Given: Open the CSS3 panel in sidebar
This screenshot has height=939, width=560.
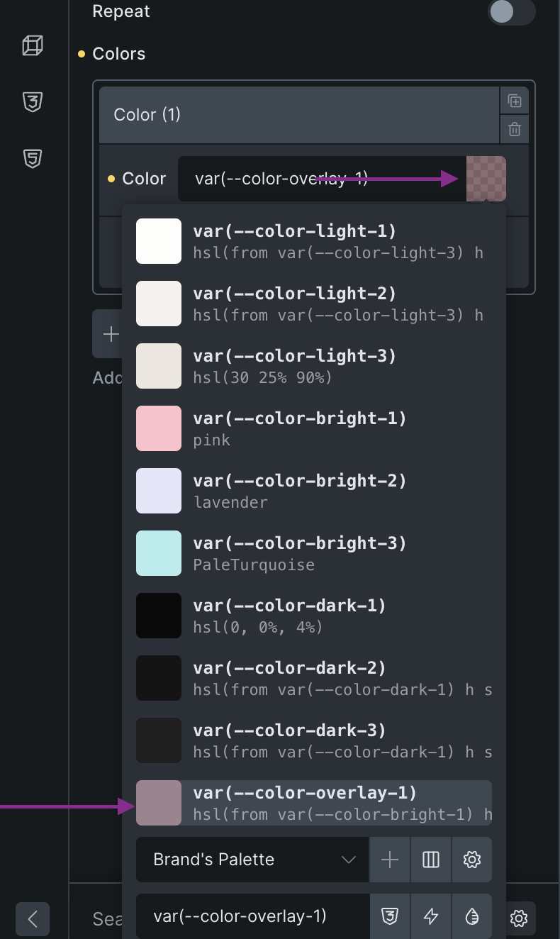Looking at the screenshot, I should (32, 102).
